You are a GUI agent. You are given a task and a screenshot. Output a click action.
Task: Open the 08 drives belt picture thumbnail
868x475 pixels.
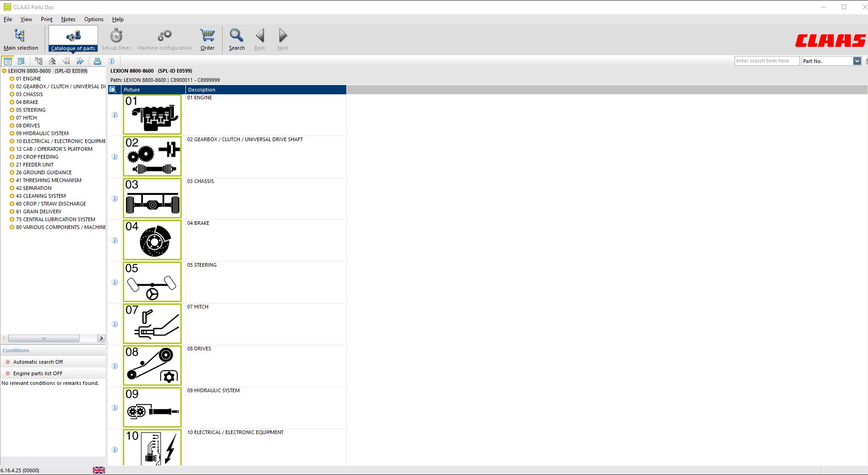(x=152, y=366)
